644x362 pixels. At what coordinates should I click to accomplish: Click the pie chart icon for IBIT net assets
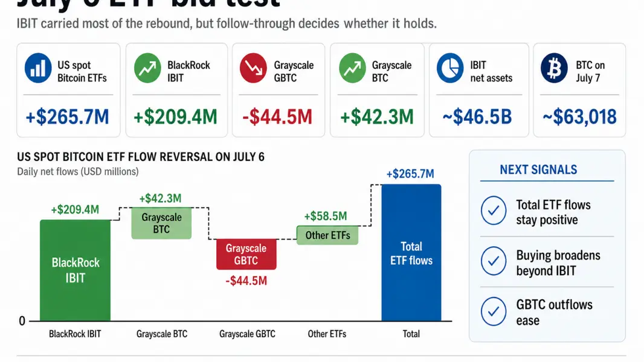pyautogui.click(x=450, y=68)
